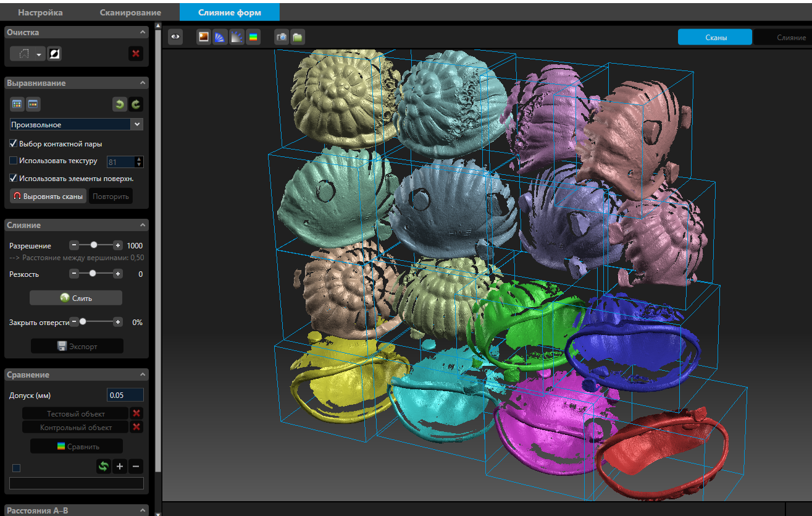Open the Настройка tab
The width and height of the screenshot is (812, 516).
point(40,12)
